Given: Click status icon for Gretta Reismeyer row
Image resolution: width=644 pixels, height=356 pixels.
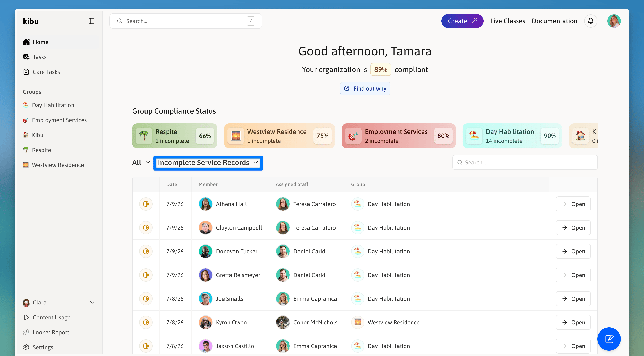Looking at the screenshot, I should [x=146, y=275].
